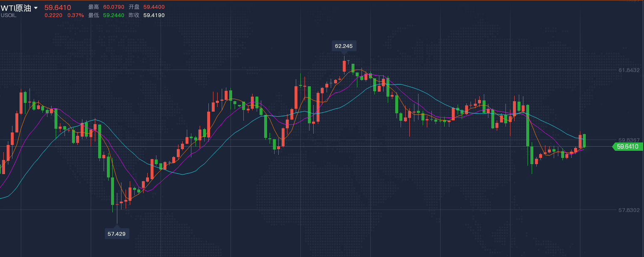Select the latest green candlestick at far right
This screenshot has height=257, width=644.
coord(585,140)
